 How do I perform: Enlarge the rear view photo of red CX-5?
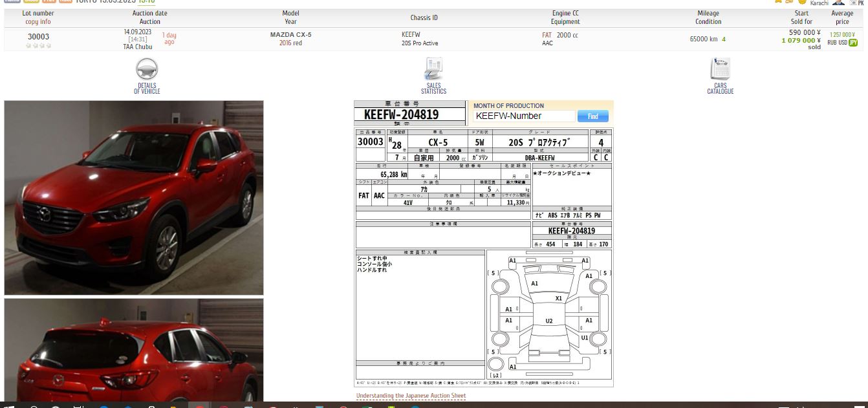coord(134,350)
